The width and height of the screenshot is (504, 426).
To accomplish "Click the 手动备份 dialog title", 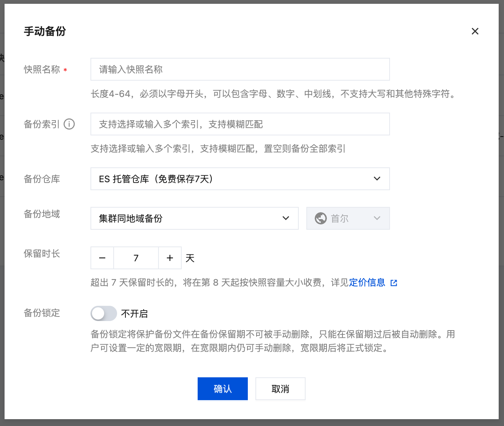I will (x=45, y=31).
